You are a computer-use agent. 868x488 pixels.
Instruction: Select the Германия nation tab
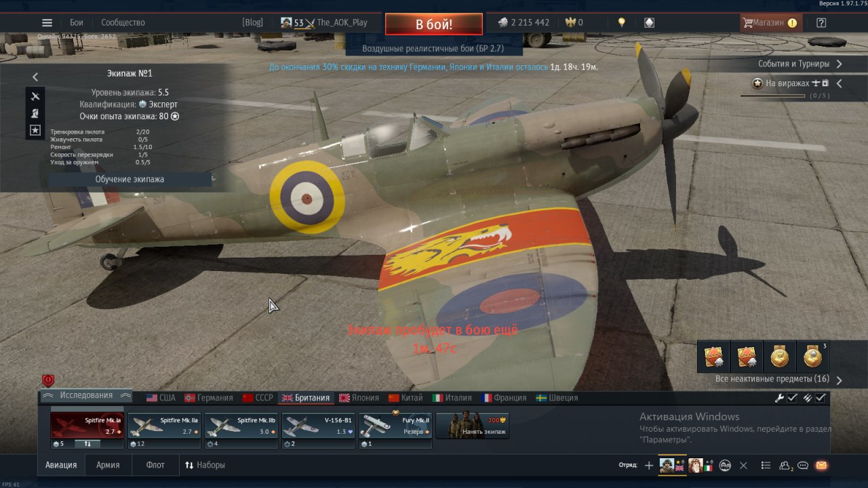coord(209,398)
